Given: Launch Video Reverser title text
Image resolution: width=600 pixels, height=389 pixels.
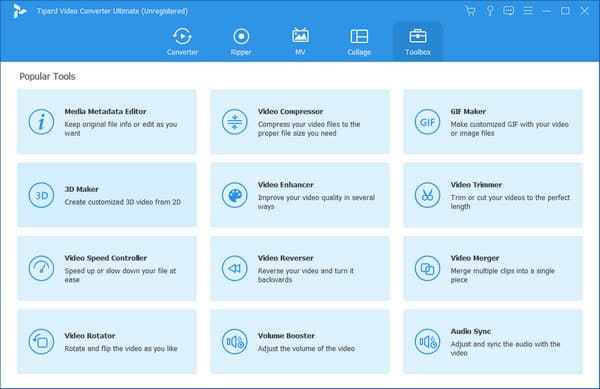Looking at the screenshot, I should pos(285,258).
